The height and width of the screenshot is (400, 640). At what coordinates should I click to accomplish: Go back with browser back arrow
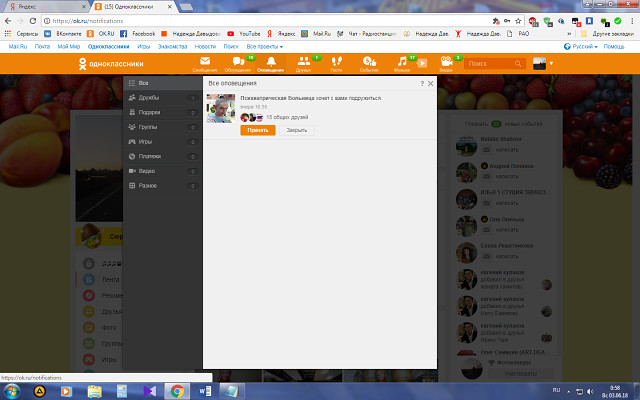pyautogui.click(x=8, y=21)
